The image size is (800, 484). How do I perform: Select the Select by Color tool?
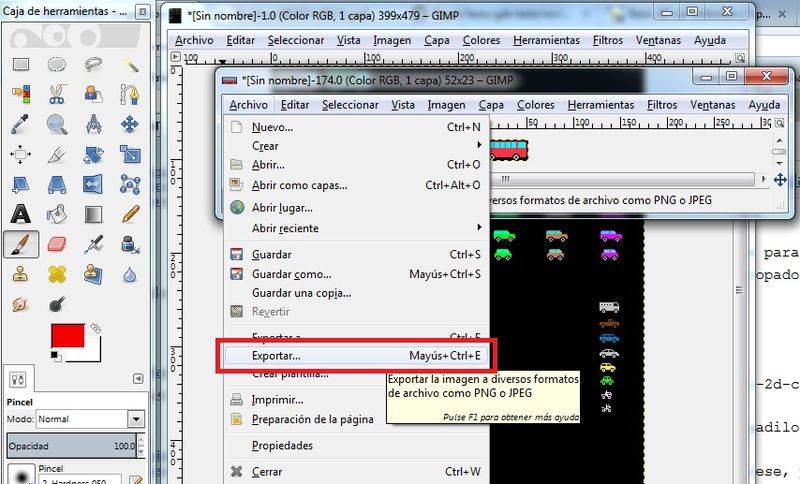[21, 94]
